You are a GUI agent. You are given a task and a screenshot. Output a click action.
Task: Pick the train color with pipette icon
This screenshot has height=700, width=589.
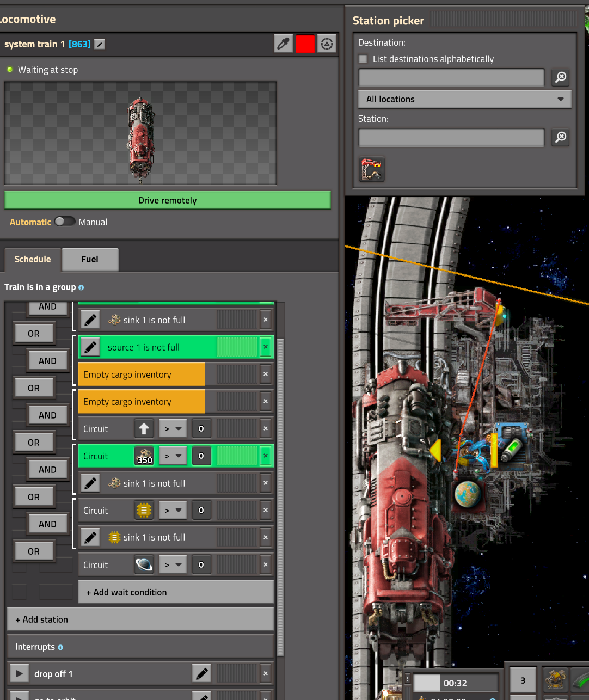click(x=283, y=44)
